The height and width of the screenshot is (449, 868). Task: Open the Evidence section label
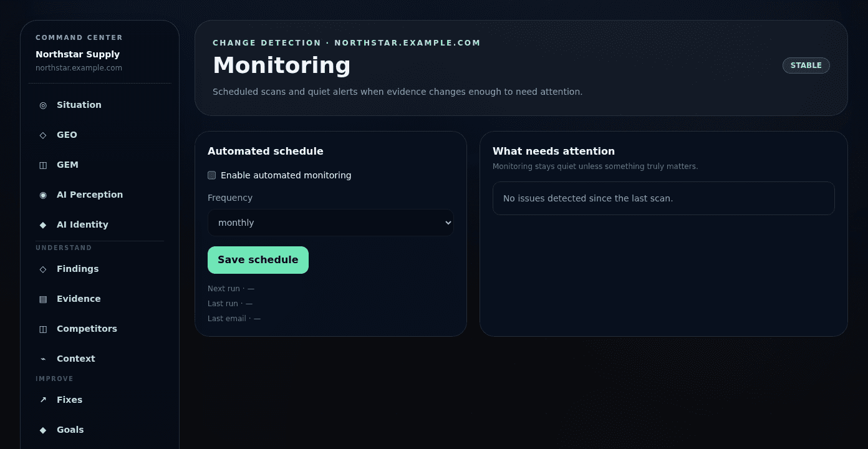coord(79,299)
